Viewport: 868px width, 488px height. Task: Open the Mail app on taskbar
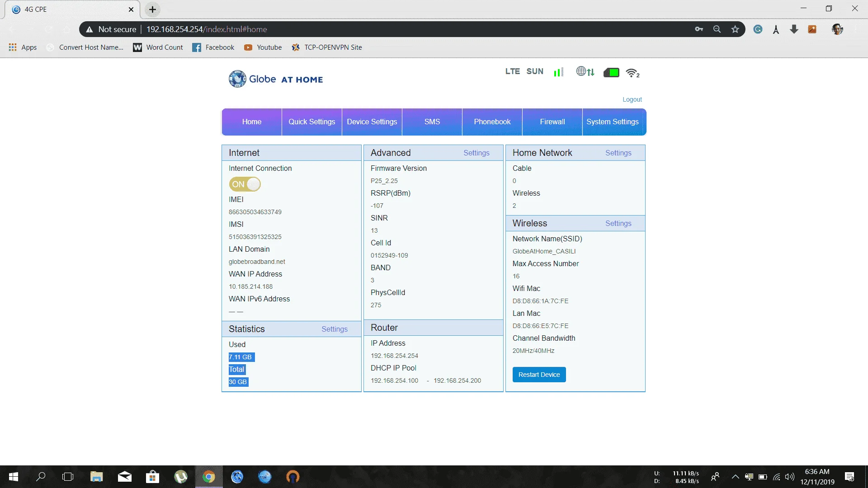click(x=124, y=477)
